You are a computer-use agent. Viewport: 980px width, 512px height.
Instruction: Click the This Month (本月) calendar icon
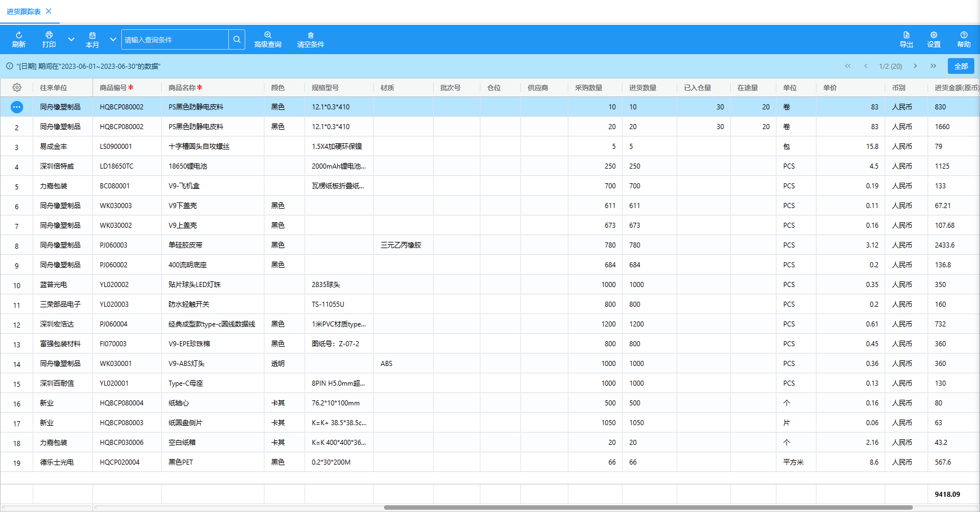point(92,36)
